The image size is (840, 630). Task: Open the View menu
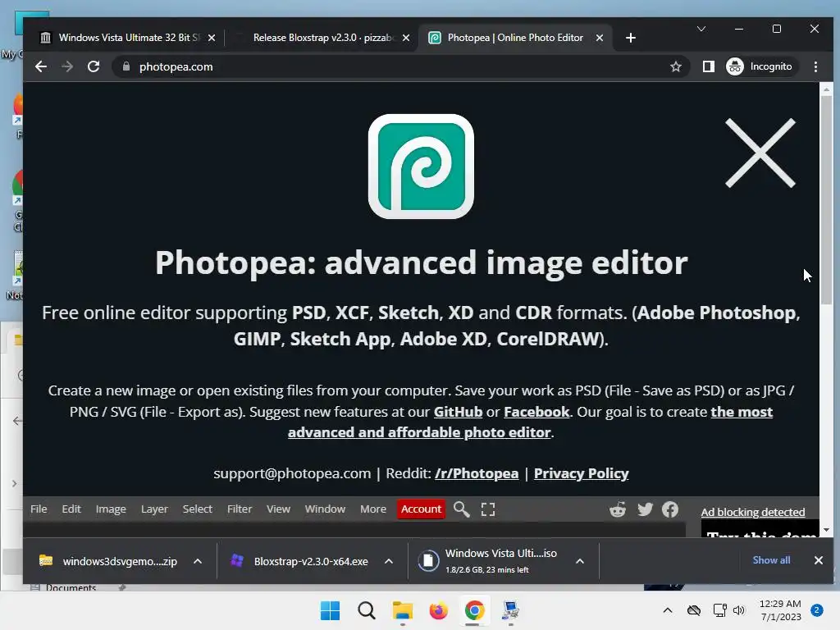pyautogui.click(x=279, y=509)
